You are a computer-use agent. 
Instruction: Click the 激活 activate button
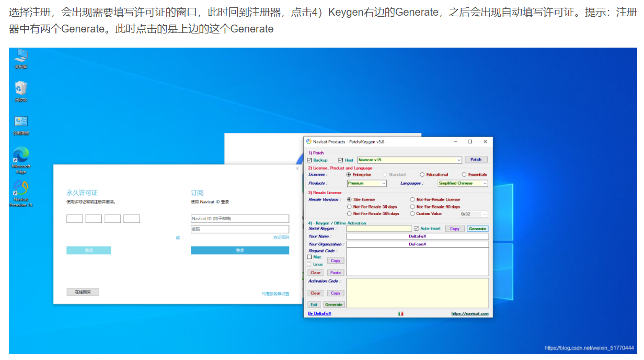[x=89, y=251]
